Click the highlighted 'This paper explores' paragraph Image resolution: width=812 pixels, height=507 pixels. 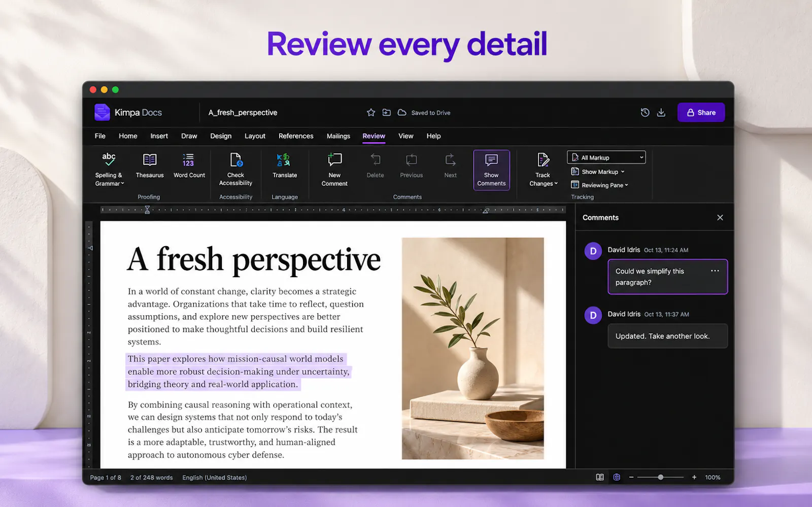(238, 371)
